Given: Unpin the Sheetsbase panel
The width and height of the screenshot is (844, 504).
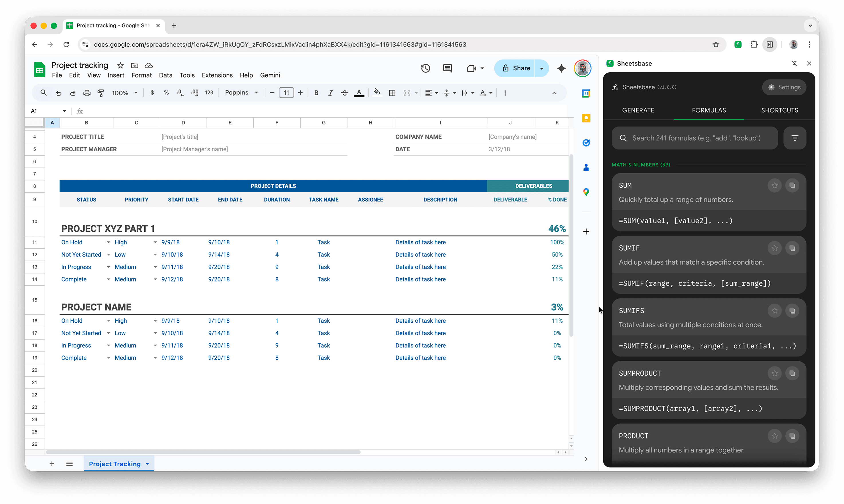Looking at the screenshot, I should click(x=795, y=64).
